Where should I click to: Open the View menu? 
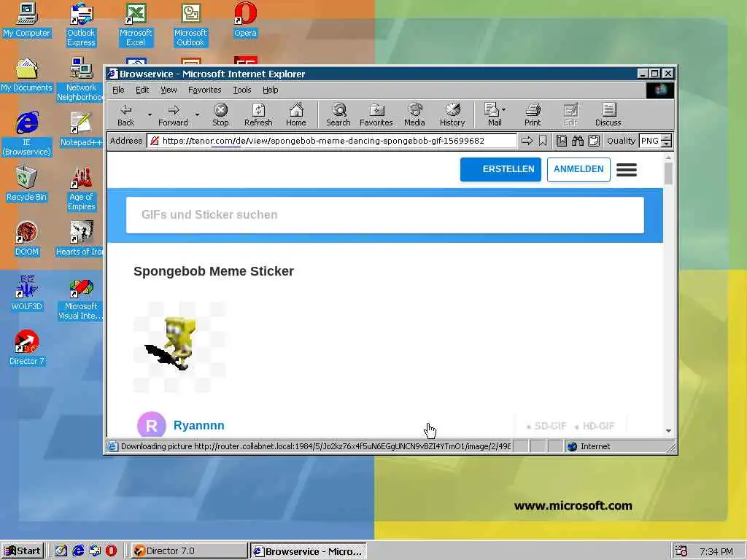tap(169, 90)
